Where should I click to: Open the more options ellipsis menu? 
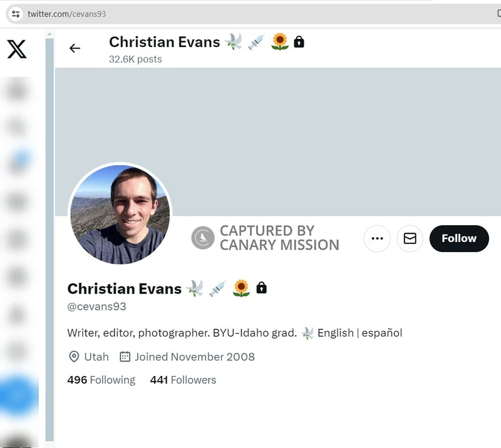[377, 238]
